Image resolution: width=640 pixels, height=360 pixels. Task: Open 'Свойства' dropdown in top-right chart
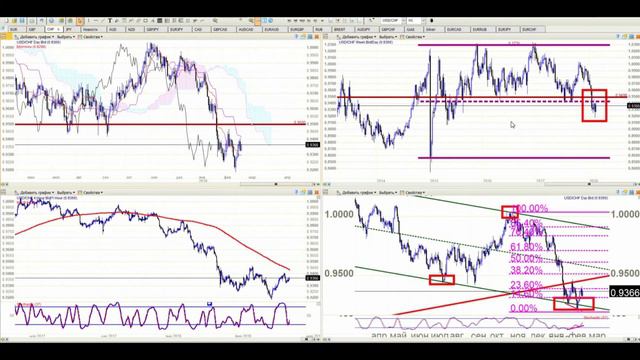(x=412, y=37)
